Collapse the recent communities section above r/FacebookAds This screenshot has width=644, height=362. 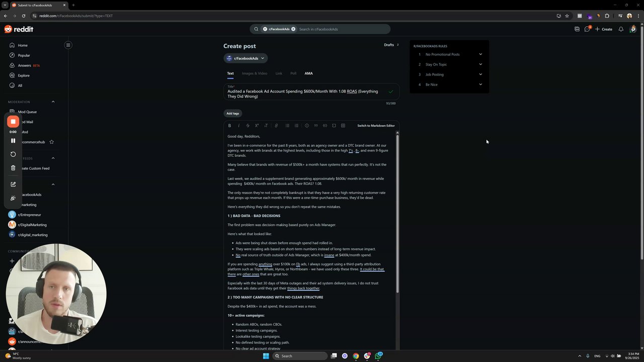[53, 185]
